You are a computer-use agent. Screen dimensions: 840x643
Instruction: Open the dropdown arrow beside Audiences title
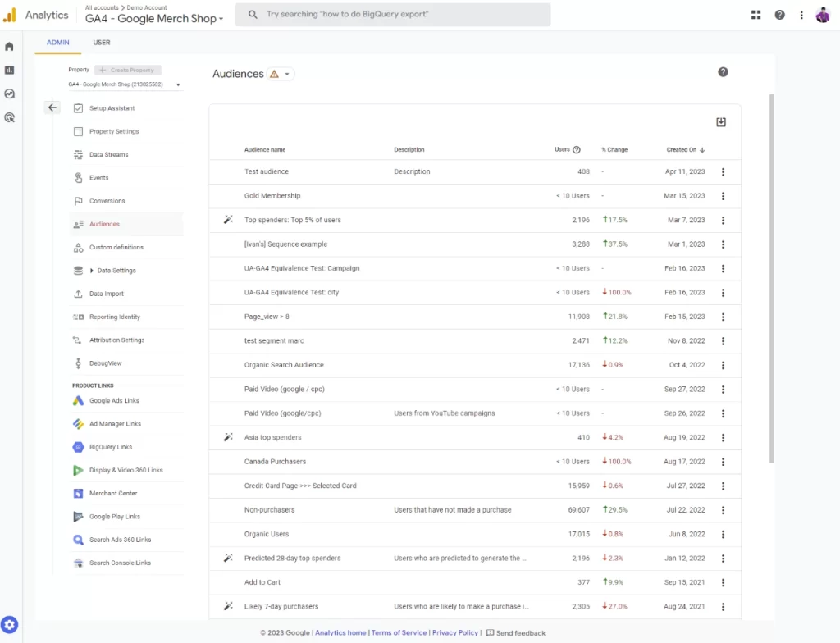pos(287,74)
